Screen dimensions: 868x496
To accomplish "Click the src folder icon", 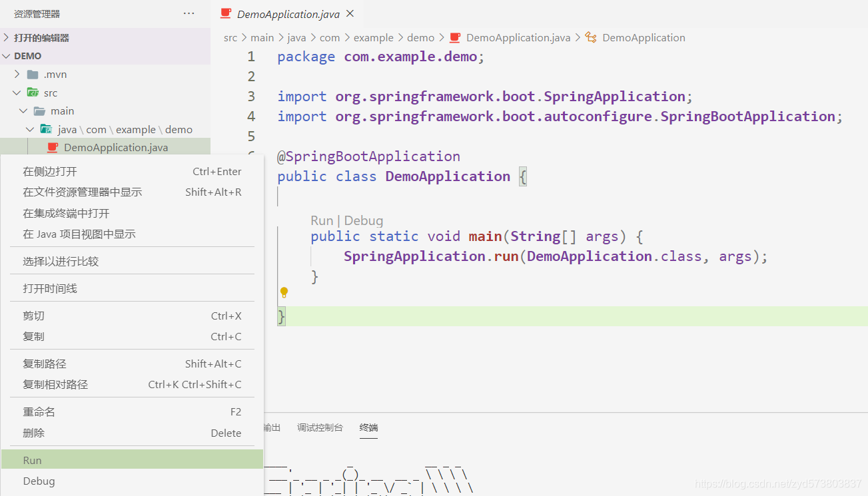I will pos(33,93).
